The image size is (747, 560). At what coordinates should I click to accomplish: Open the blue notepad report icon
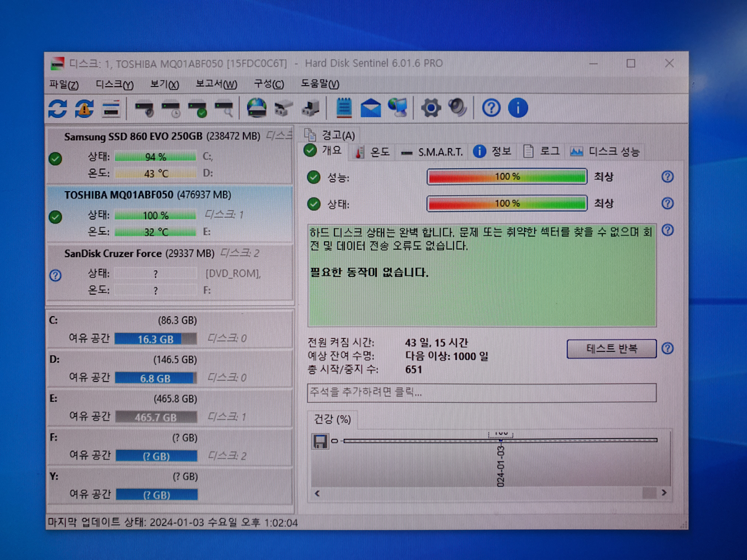344,108
